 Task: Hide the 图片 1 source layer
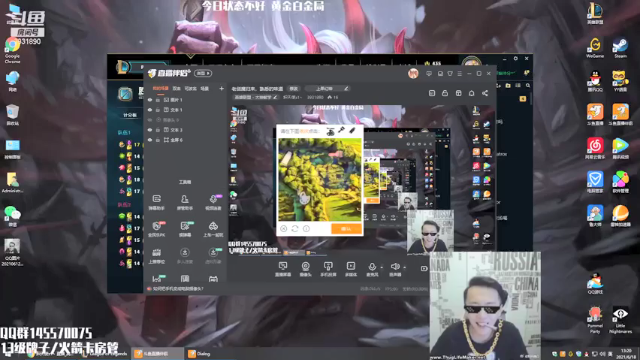click(x=150, y=100)
